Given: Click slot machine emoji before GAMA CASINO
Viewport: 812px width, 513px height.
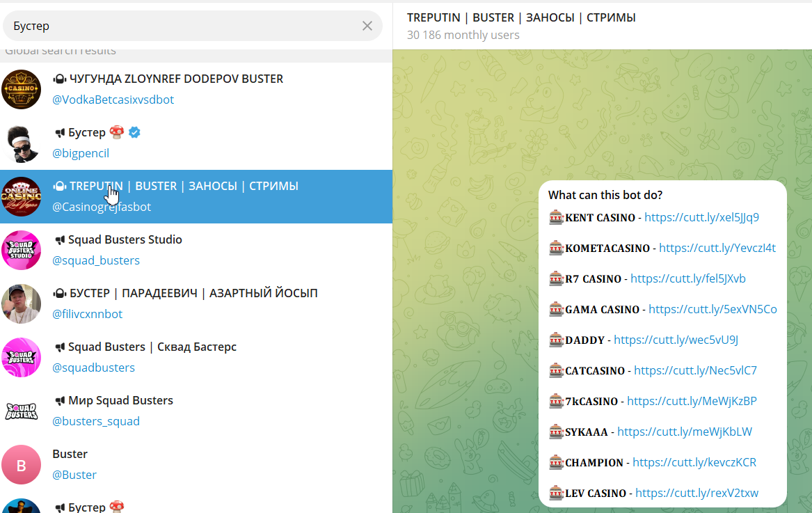Looking at the screenshot, I should pos(556,309).
